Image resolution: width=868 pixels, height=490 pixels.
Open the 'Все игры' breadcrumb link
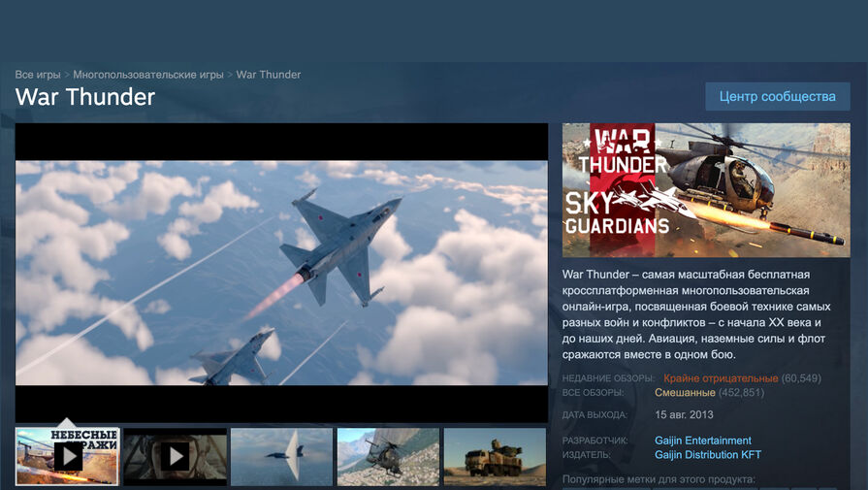[38, 75]
